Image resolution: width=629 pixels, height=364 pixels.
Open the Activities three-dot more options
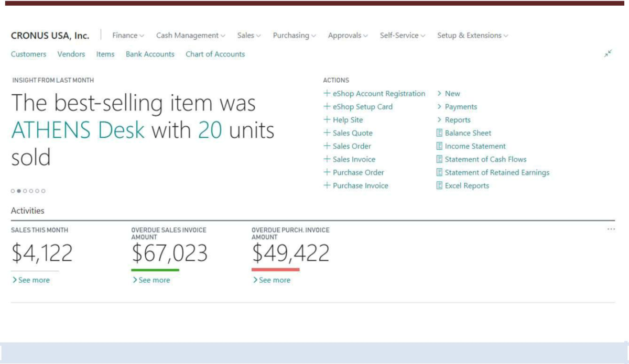tap(611, 229)
